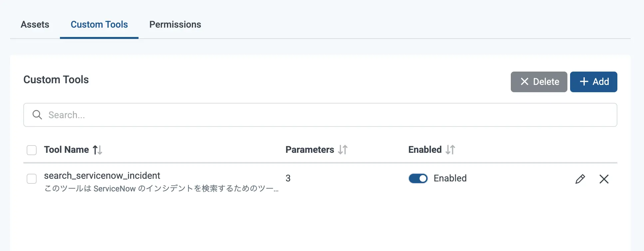The width and height of the screenshot is (644, 251).
Task: Switch to the Assets tab
Action: pos(35,25)
